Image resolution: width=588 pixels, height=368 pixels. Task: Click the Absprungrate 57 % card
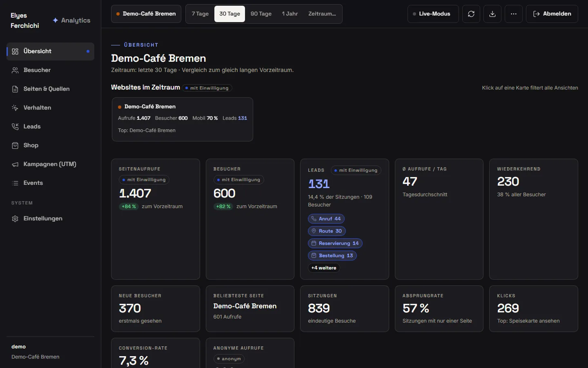click(439, 309)
